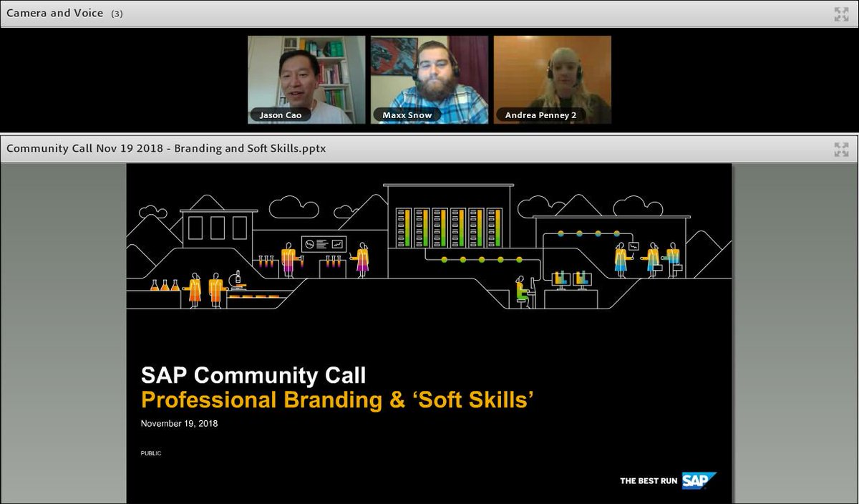The image size is (859, 504).
Task: Select Maxx Snow's video feed
Action: tap(429, 80)
